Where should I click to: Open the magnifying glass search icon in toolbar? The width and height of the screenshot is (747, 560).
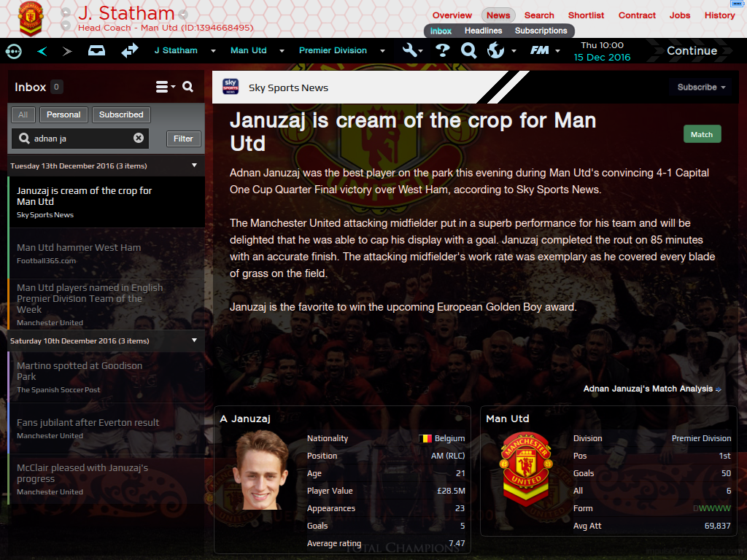click(469, 50)
